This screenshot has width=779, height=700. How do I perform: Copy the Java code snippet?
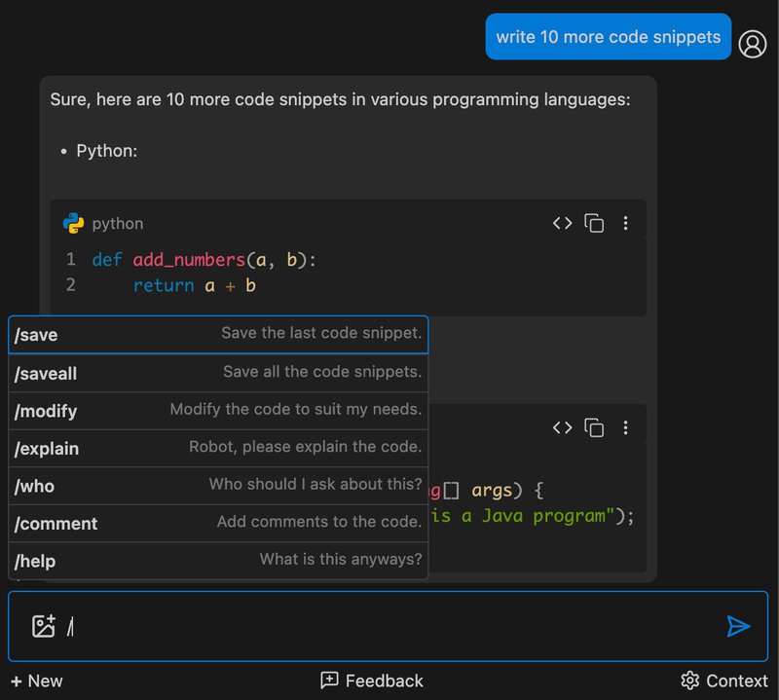tap(594, 427)
